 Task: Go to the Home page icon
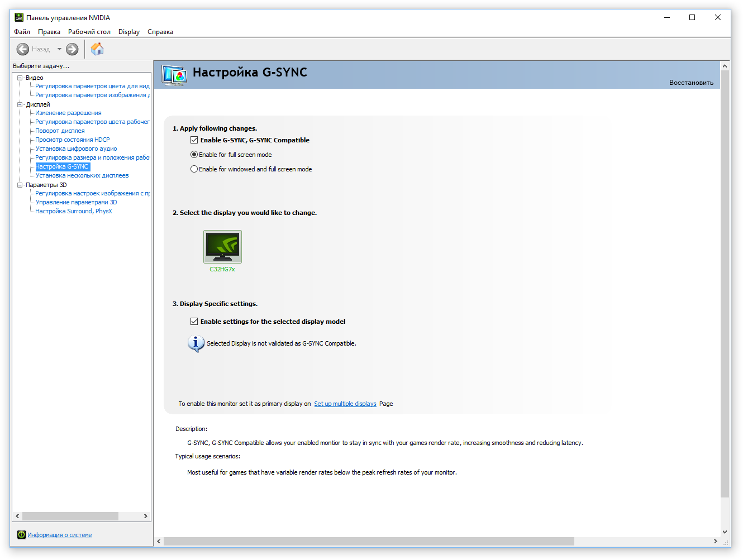97,49
